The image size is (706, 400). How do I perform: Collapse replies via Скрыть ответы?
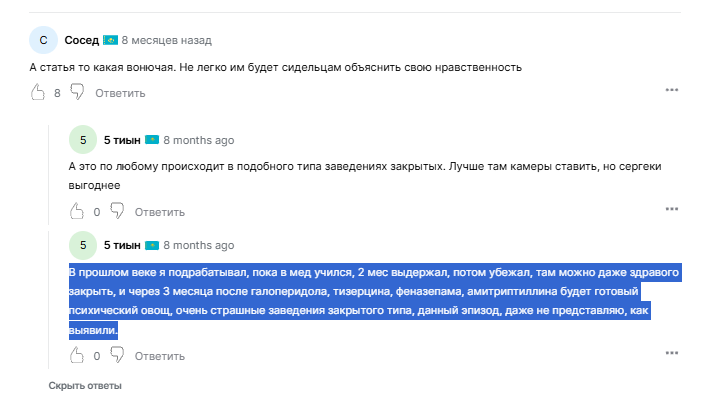tap(85, 385)
